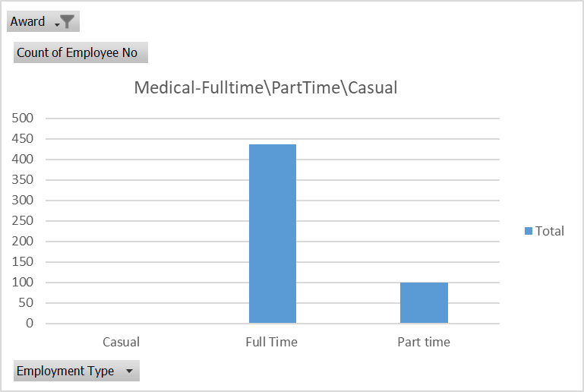Click the 150 value on vertical axis
This screenshot has width=584, height=392.
24,262
